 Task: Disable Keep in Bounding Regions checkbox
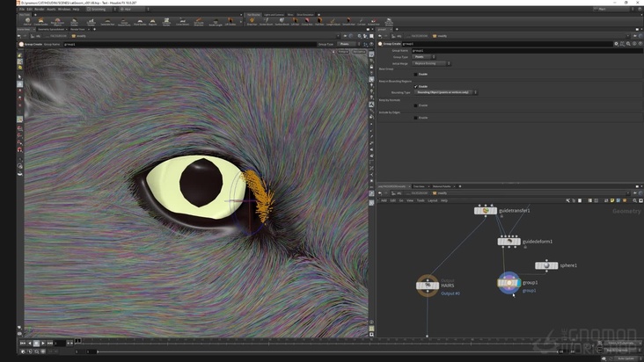(x=415, y=86)
